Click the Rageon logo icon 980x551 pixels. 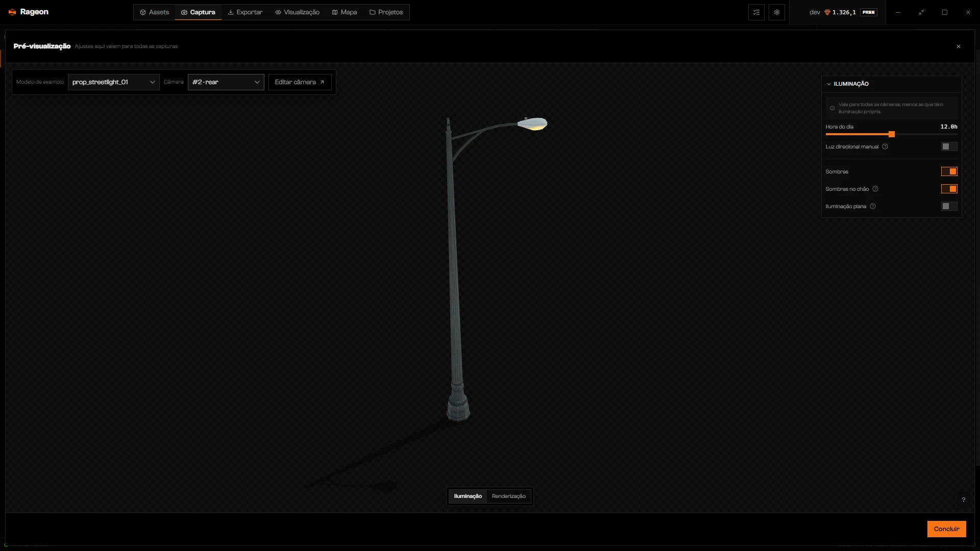click(12, 12)
